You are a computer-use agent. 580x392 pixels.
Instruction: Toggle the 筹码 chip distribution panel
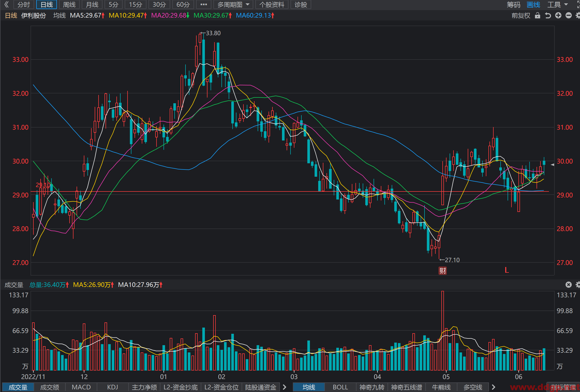click(x=514, y=5)
